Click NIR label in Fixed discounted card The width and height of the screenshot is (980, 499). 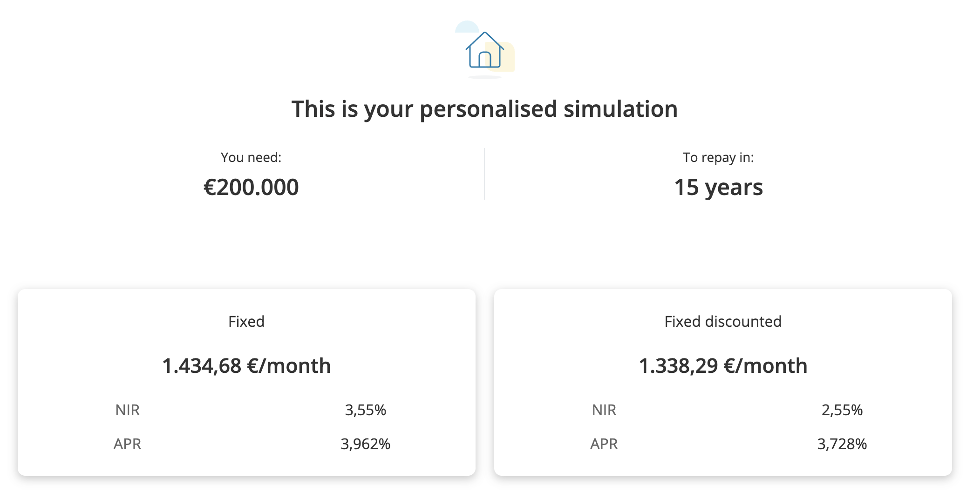pyautogui.click(x=604, y=410)
